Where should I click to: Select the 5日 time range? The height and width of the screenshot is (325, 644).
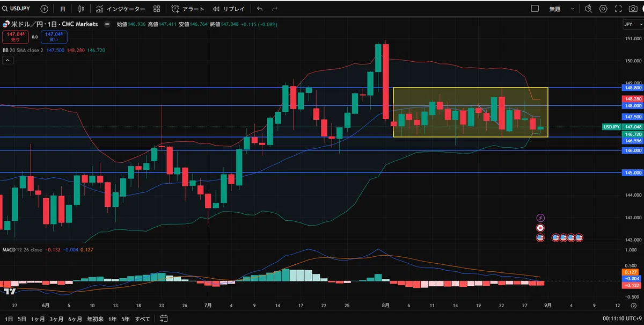21,319
